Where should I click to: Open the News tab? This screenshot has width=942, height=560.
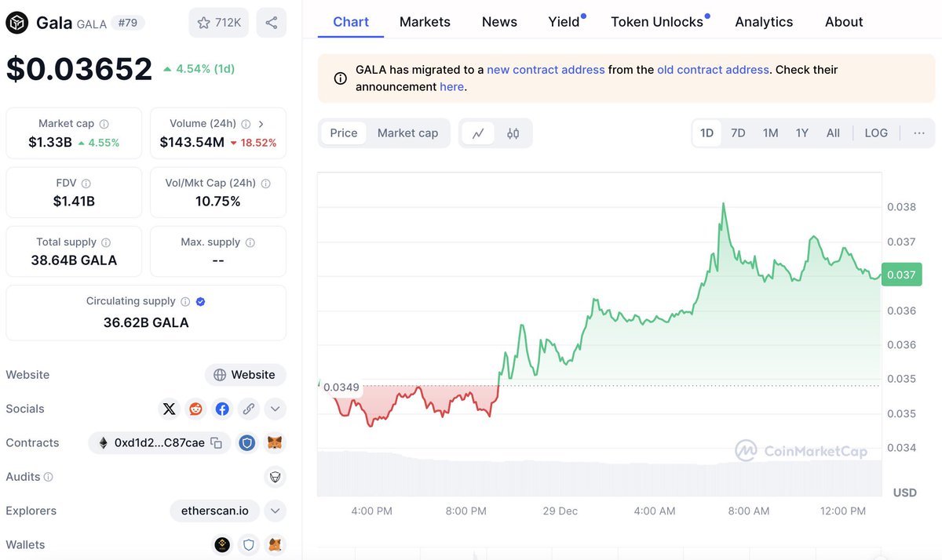pyautogui.click(x=499, y=22)
